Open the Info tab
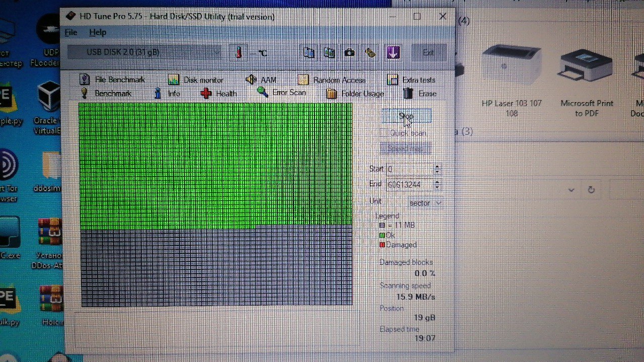The image size is (644, 362). click(167, 94)
